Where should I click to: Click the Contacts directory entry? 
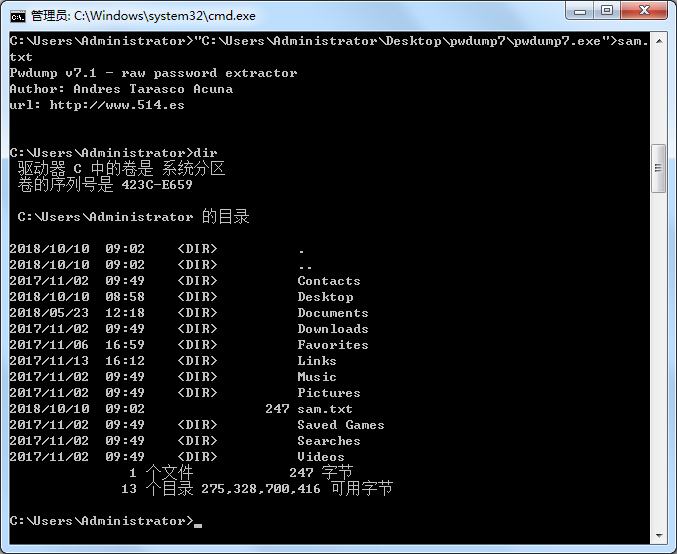(x=329, y=281)
